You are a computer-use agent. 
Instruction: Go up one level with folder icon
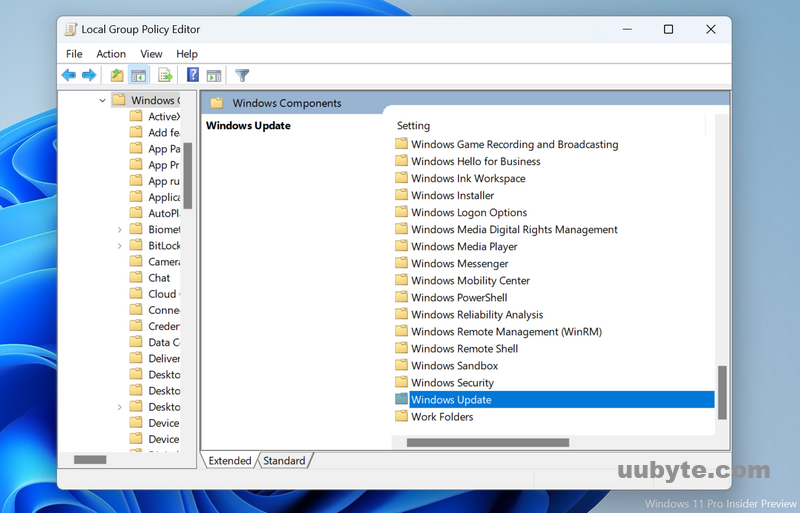[117, 76]
